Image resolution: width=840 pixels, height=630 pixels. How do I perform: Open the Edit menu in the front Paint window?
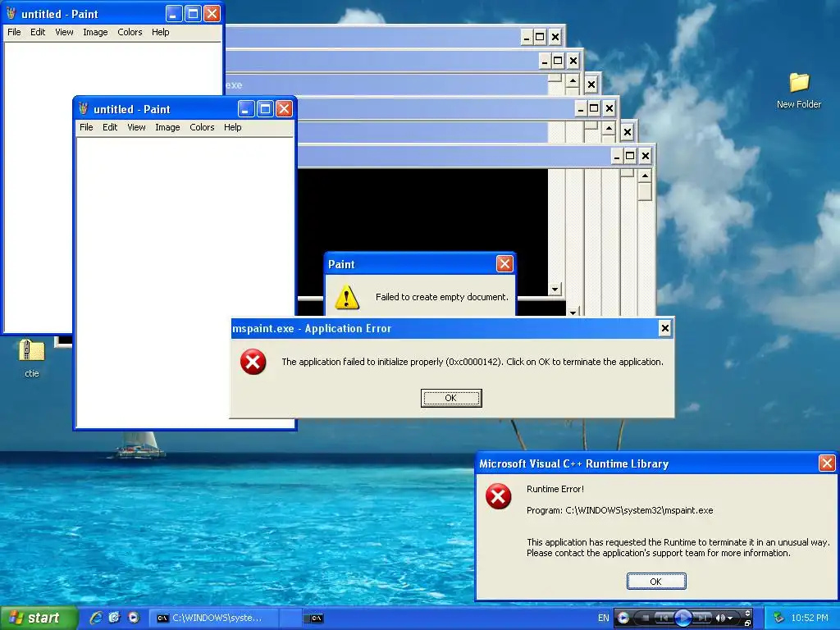[x=110, y=127]
